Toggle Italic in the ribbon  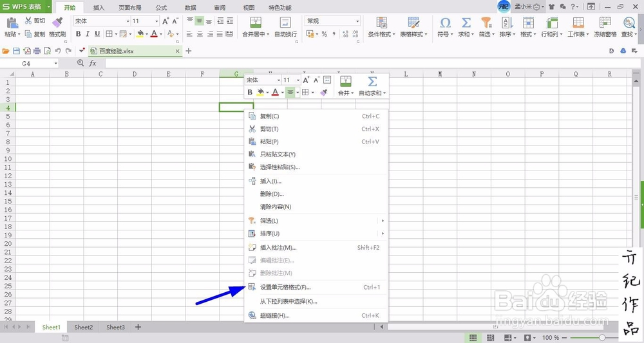(88, 34)
